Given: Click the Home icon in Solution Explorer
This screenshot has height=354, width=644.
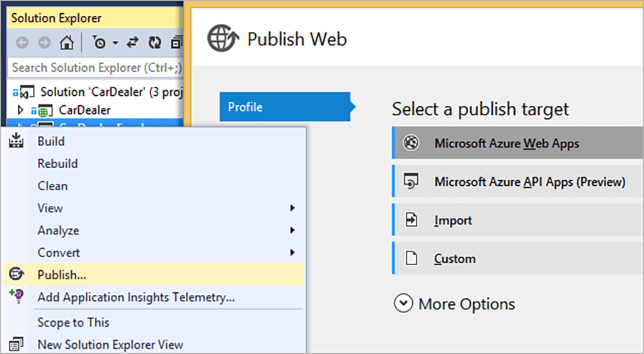Looking at the screenshot, I should (x=66, y=43).
